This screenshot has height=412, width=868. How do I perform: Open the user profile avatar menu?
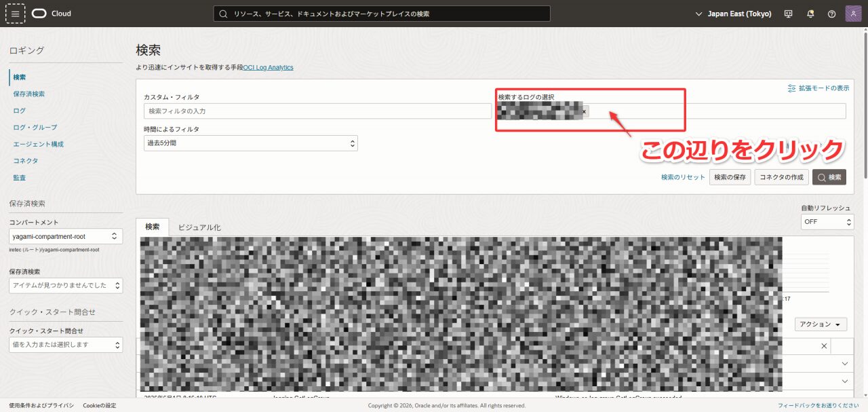pyautogui.click(x=853, y=14)
